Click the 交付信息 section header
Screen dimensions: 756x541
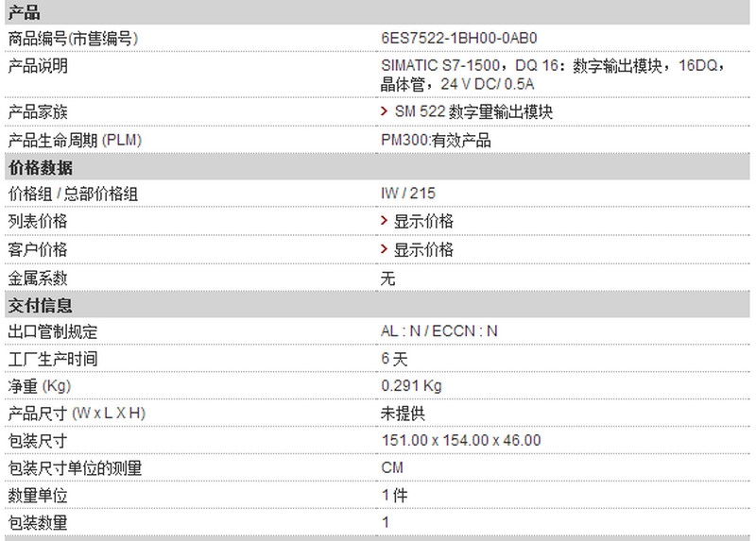tap(377, 305)
